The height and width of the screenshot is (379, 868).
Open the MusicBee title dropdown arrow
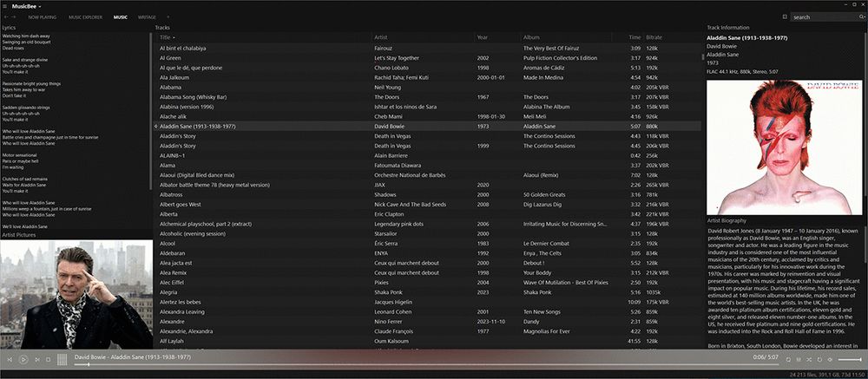coord(40,7)
